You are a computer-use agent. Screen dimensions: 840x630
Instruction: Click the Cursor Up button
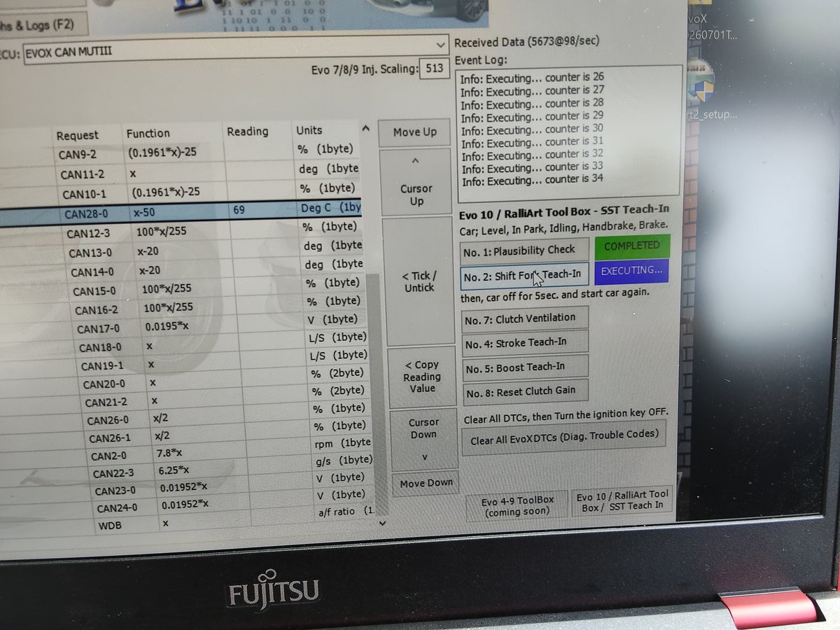coord(416,182)
